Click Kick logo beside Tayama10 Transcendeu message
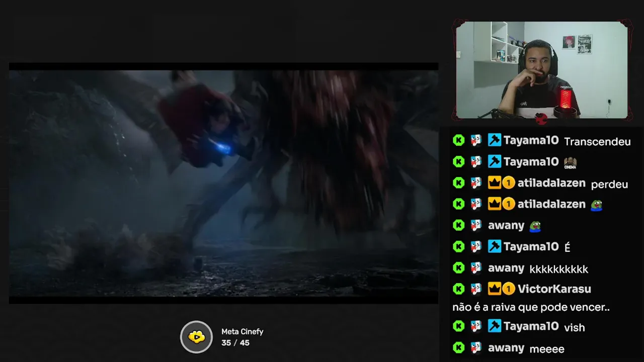 (458, 140)
